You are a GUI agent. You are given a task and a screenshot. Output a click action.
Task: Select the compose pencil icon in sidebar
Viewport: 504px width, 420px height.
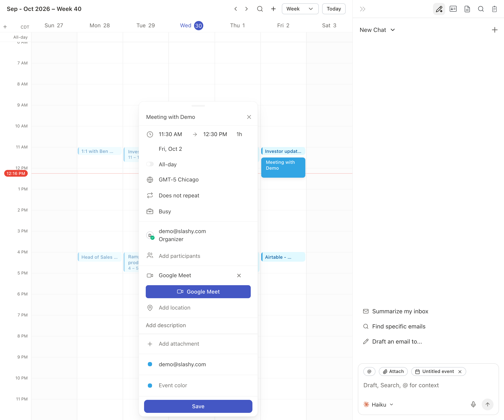439,9
